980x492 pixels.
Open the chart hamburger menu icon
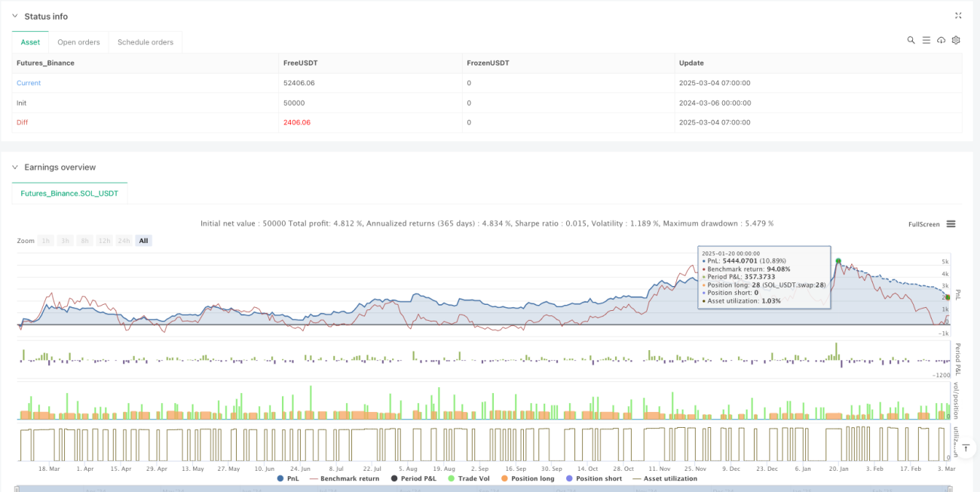[x=951, y=224]
